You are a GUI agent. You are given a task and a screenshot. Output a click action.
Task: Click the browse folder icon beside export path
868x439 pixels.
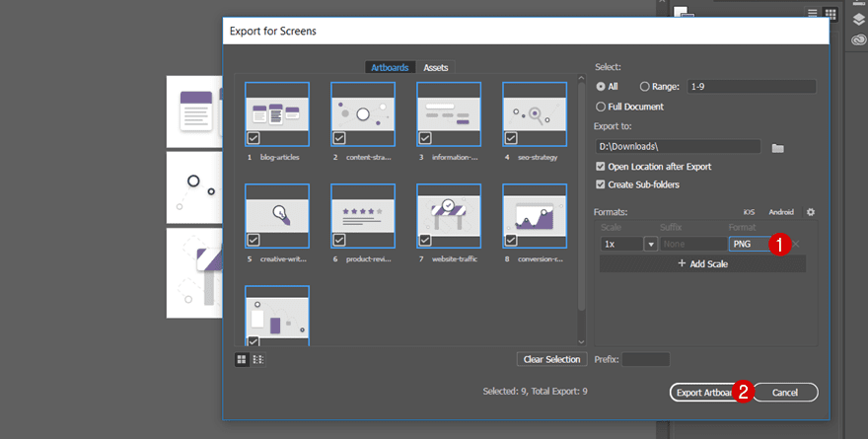click(x=777, y=147)
